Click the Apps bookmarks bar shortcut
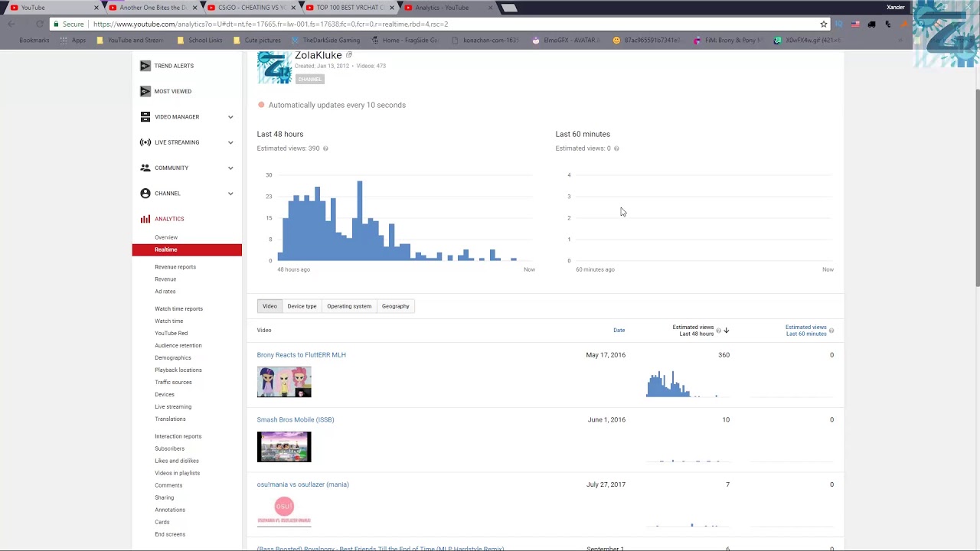This screenshot has width=980, height=551. tap(73, 41)
